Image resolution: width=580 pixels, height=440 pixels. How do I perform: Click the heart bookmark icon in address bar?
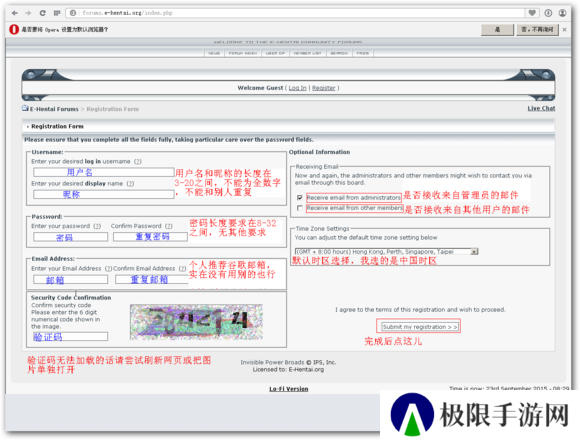pyautogui.click(x=532, y=13)
